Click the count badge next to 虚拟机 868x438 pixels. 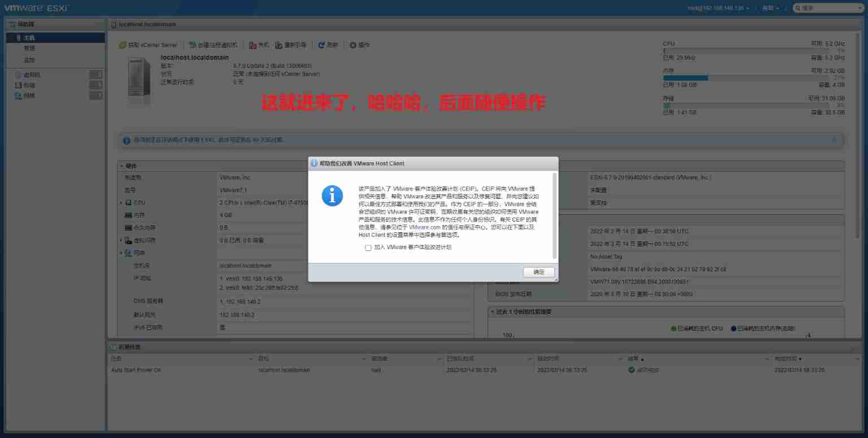(x=96, y=75)
